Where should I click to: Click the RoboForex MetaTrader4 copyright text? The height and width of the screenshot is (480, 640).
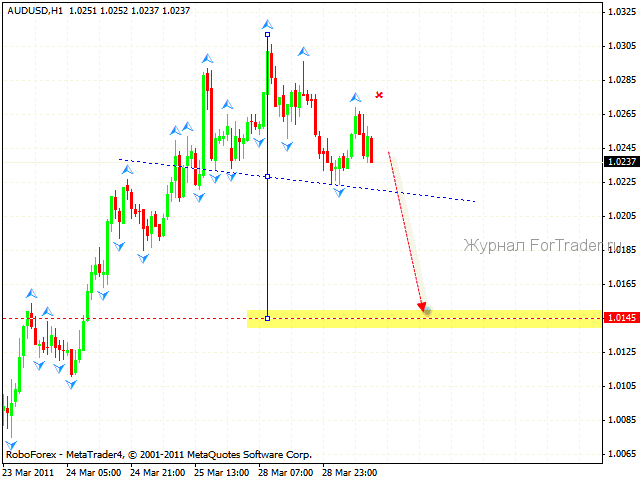pyautogui.click(x=159, y=455)
